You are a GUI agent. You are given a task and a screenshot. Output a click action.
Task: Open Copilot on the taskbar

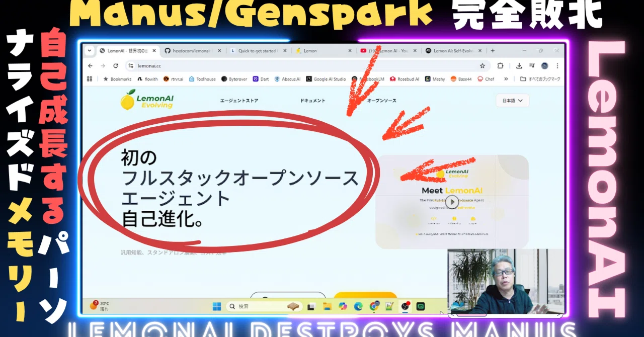click(x=343, y=306)
